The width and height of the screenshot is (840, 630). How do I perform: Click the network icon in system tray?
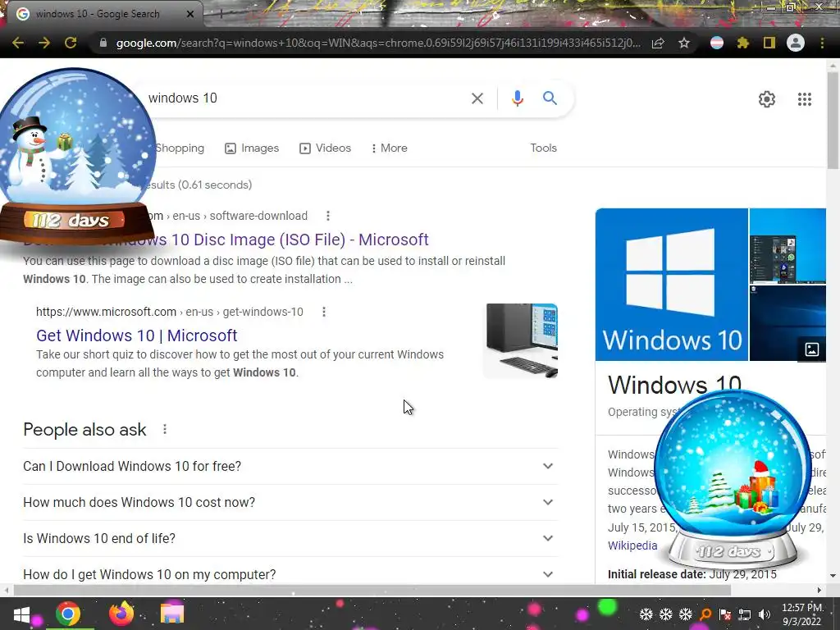[744, 614]
